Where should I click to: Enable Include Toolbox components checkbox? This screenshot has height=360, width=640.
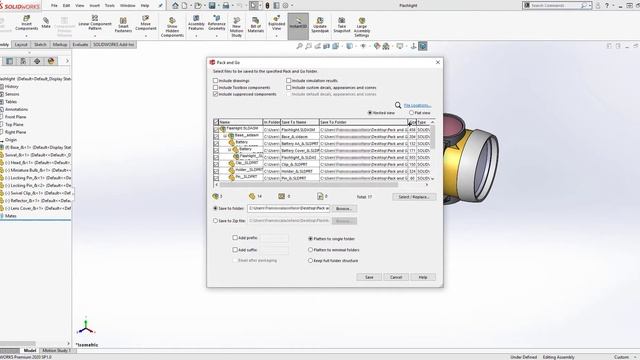216,87
